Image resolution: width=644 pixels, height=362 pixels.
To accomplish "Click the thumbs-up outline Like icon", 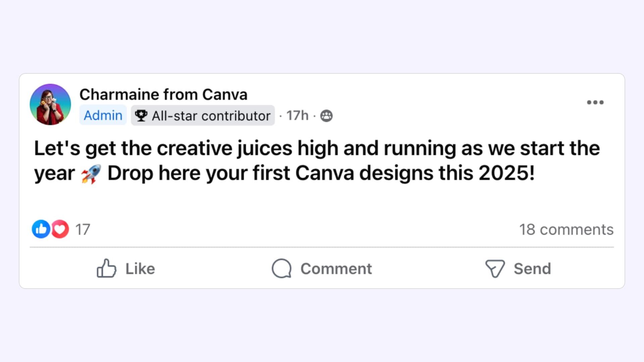I will (x=106, y=268).
